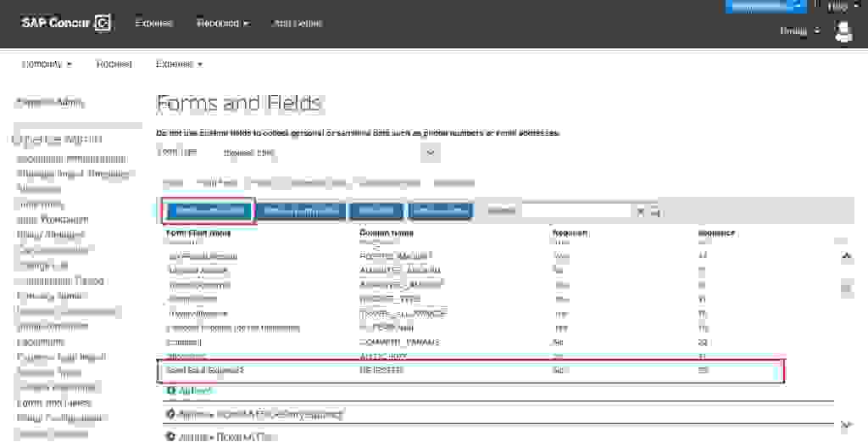868x442 pixels.
Task: Open the Profile menu
Action: click(x=799, y=31)
